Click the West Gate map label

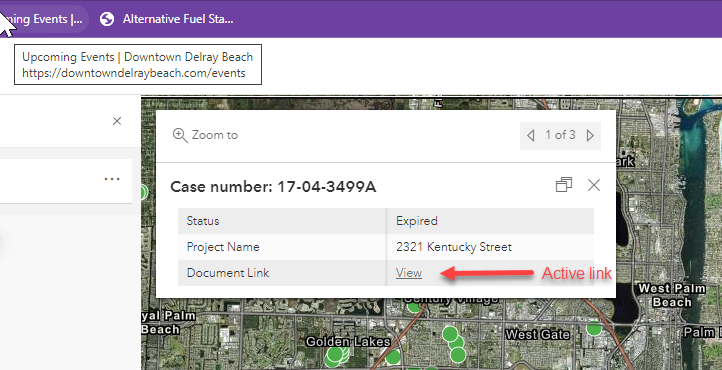coord(537,335)
